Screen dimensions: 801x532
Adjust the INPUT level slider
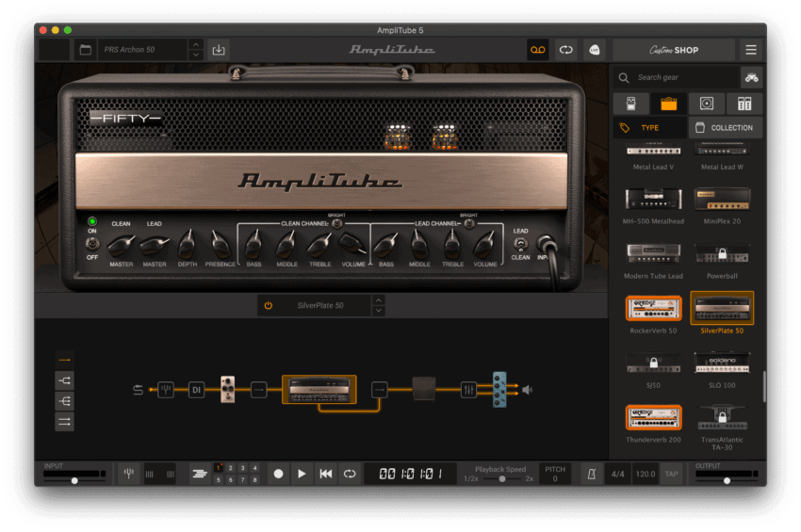[x=74, y=480]
